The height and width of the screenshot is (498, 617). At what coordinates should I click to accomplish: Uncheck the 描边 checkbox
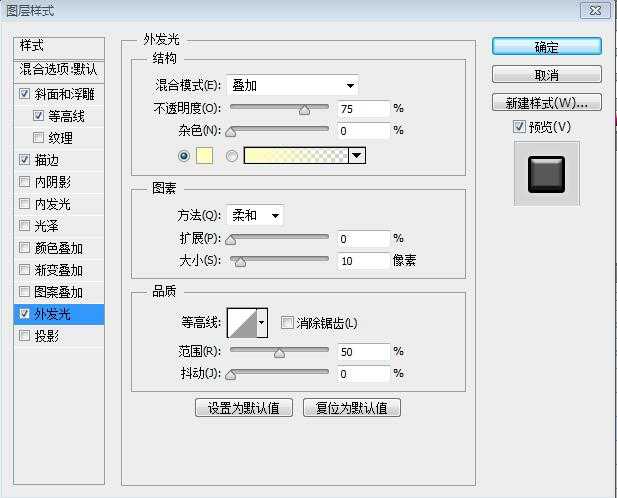24,160
